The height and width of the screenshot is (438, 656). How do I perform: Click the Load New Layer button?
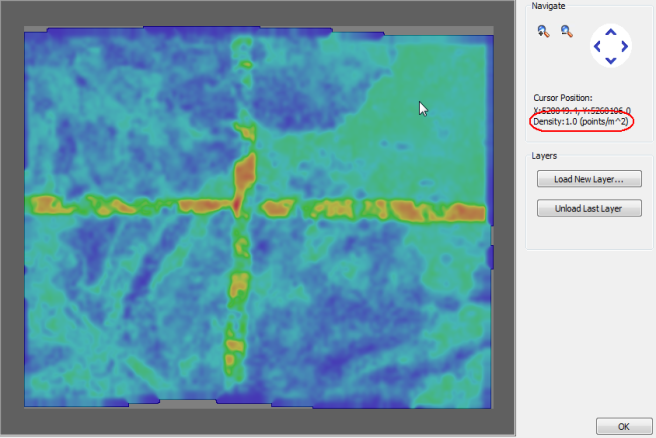(589, 179)
